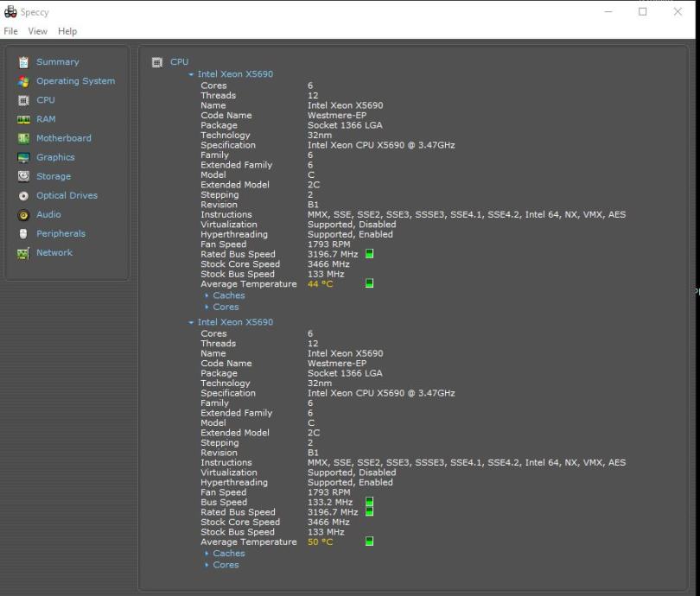Click the 44 °C average temperature value
Screen dimensions: 700x596
pyautogui.click(x=320, y=283)
